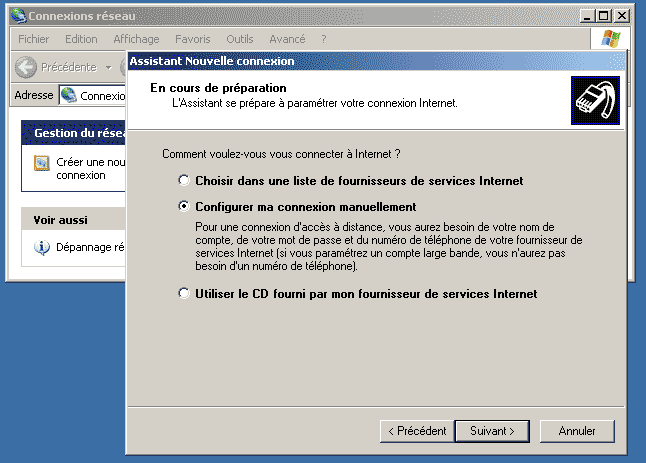Expand the Précédente history dropdown arrow
Viewport: 646px width, 463px height.
click(x=109, y=67)
